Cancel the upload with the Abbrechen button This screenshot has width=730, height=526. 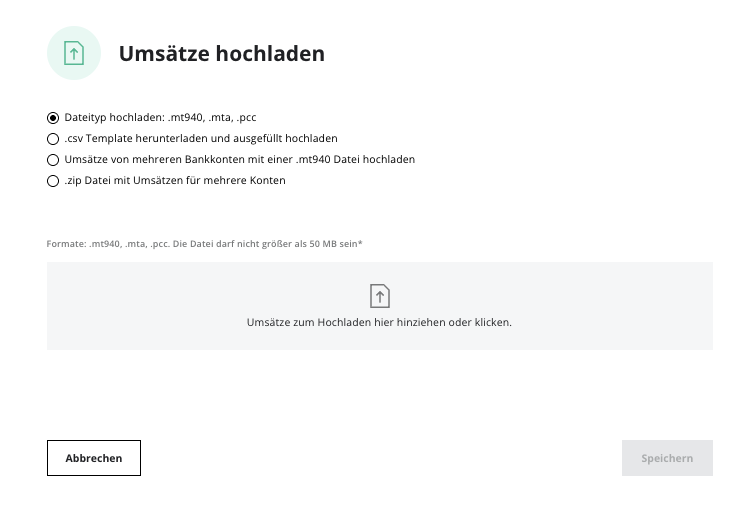point(94,458)
